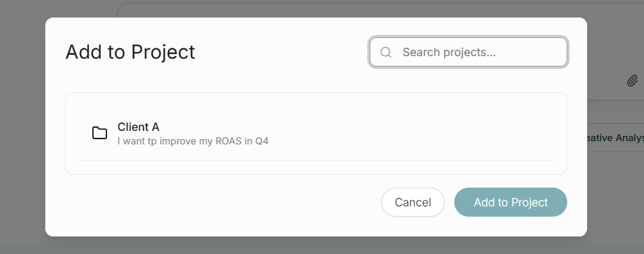Select the Client A project name
644x254 pixels.
coord(138,127)
